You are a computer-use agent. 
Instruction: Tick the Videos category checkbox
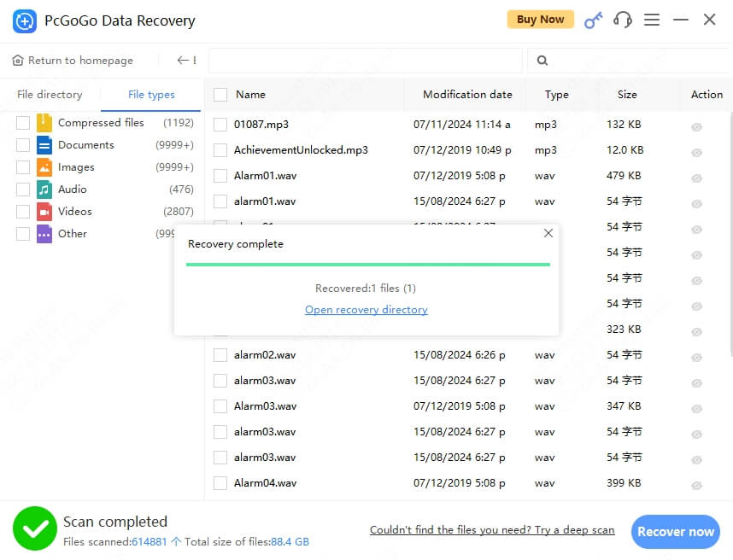23,212
